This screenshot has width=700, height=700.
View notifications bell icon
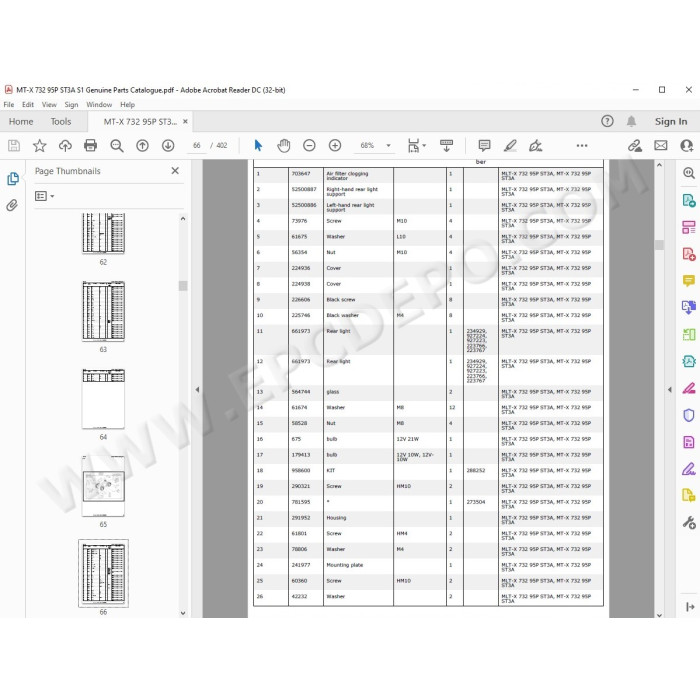coord(631,121)
